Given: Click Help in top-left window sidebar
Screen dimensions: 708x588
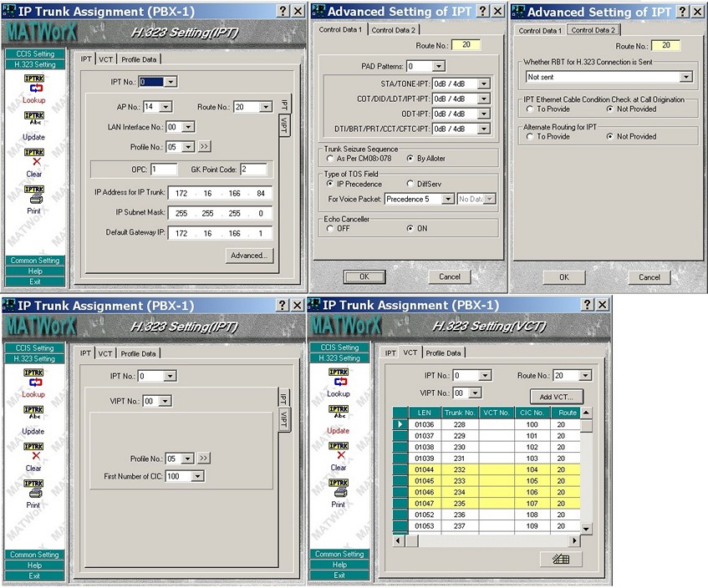Looking at the screenshot, I should [x=35, y=271].
